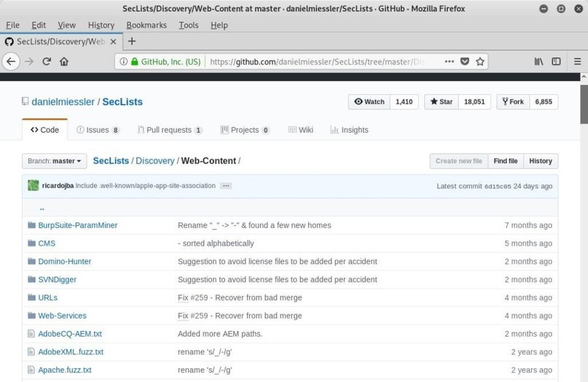Screen dimensions: 588x382
Task: Click the History button
Action: (541, 161)
